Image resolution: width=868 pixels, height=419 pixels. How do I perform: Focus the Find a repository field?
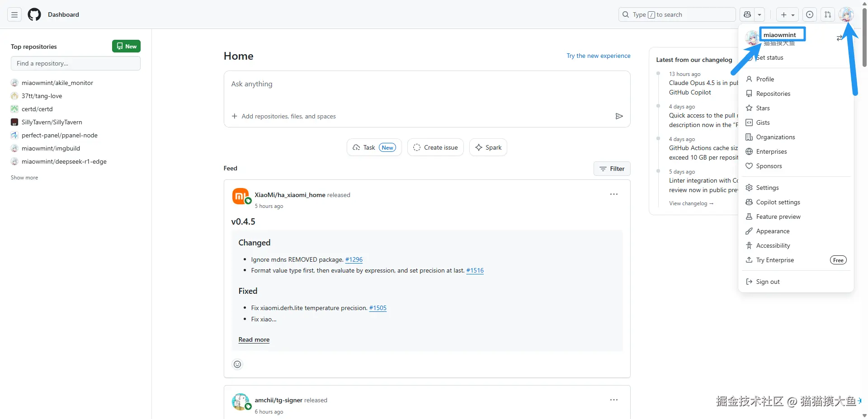pos(75,63)
